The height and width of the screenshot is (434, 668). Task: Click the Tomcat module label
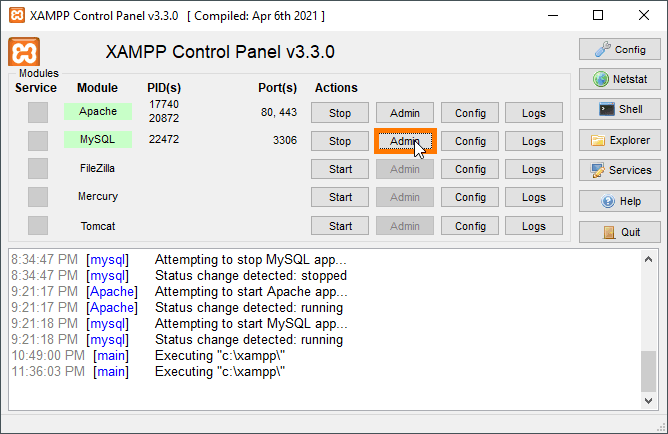coord(98,226)
